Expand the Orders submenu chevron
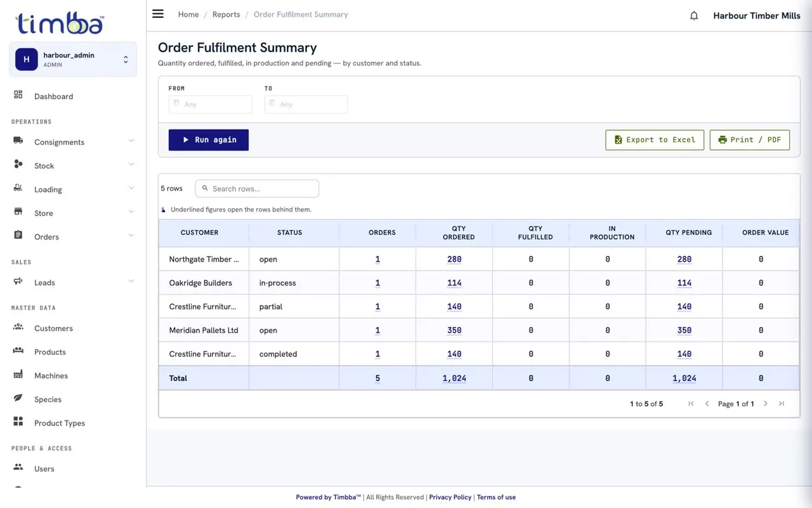Screen dimensions: 812x508 (x=131, y=236)
